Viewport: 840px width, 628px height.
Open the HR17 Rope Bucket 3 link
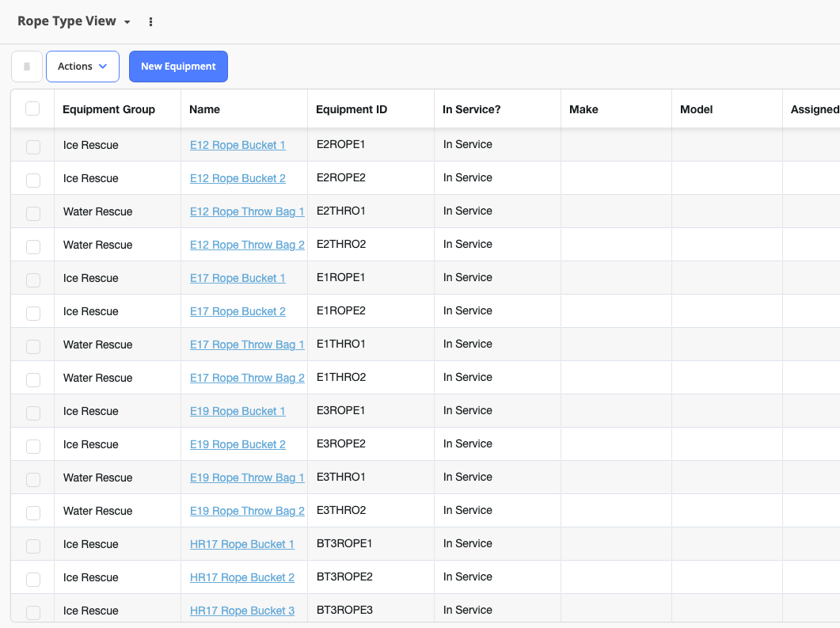242,611
